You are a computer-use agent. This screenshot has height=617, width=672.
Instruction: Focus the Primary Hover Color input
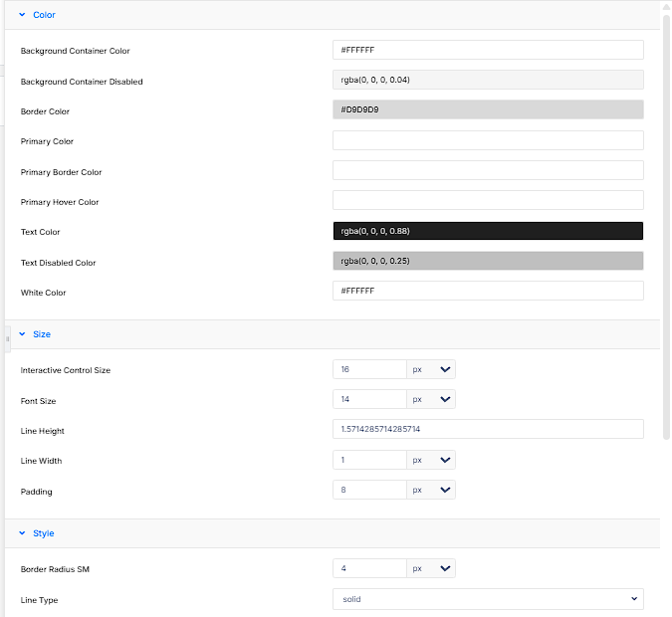(488, 200)
